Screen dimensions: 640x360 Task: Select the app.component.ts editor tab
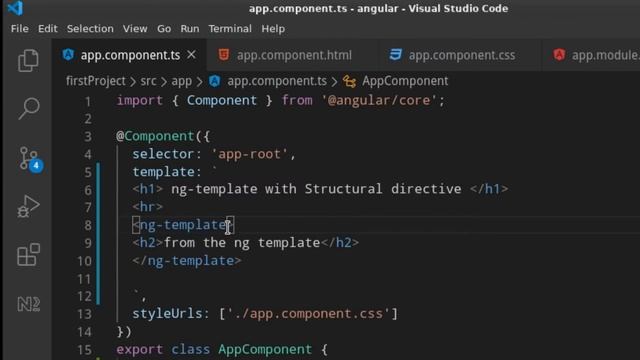[129, 55]
